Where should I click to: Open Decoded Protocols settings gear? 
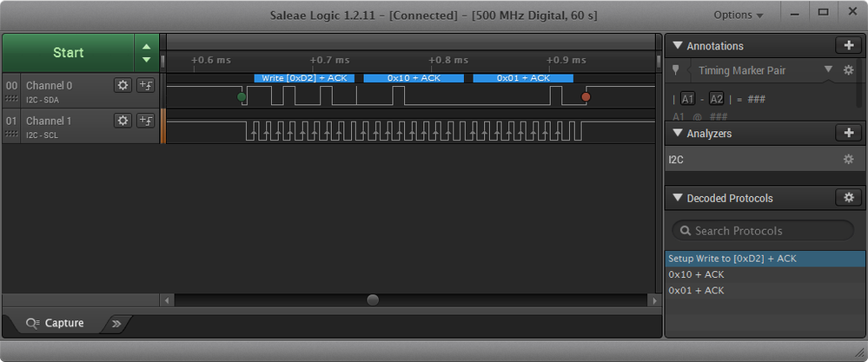click(849, 197)
